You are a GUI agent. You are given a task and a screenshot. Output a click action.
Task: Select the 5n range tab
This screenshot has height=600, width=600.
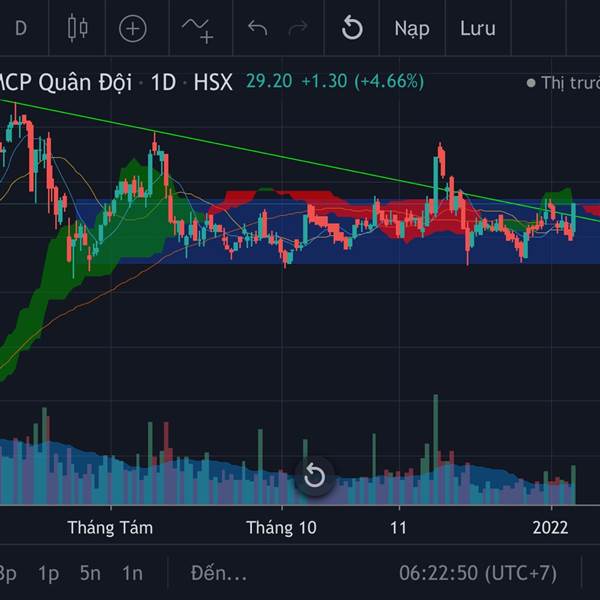(90, 573)
